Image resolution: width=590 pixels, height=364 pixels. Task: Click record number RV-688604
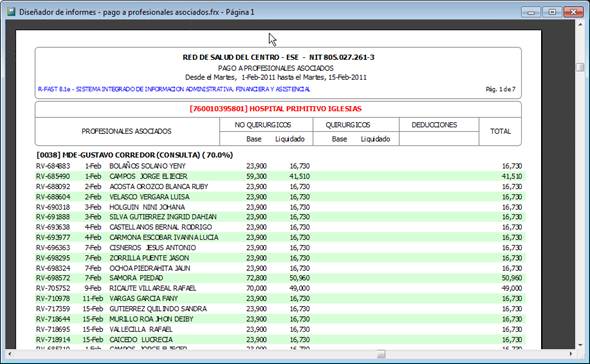(53, 196)
